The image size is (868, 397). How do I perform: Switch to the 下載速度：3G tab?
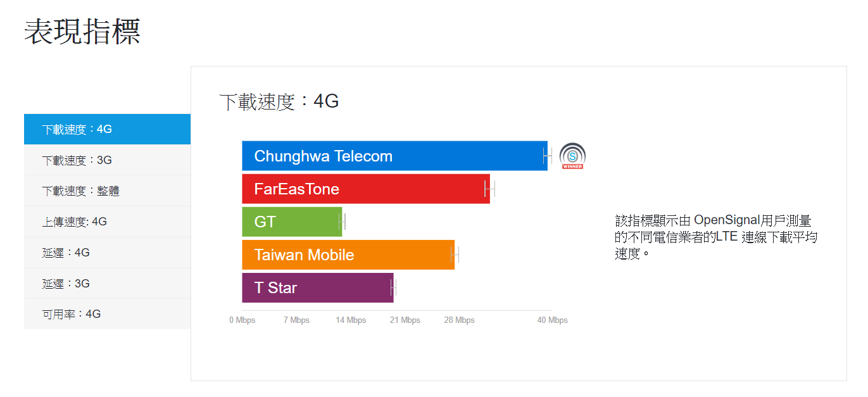107,160
